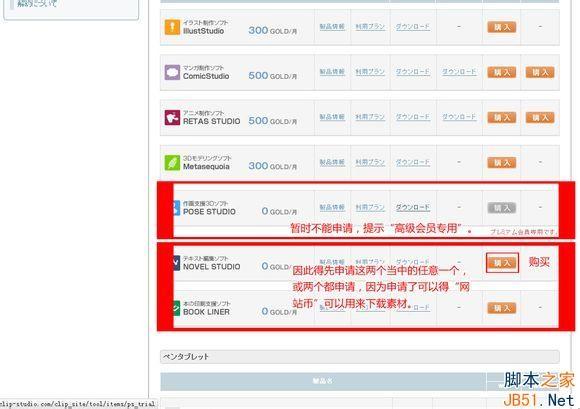Click ComicStudio's second ダウンロード link

point(459,72)
